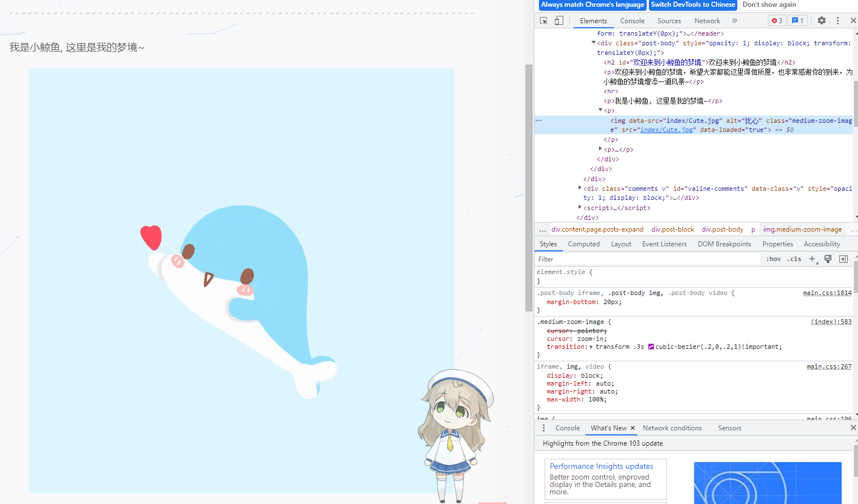Click the blue issues message badge

tap(797, 20)
